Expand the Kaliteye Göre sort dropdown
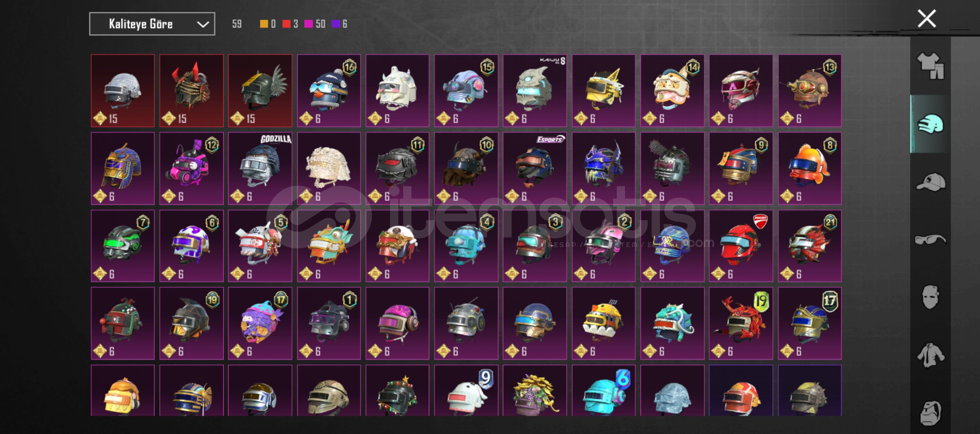This screenshot has width=980, height=434. (152, 24)
